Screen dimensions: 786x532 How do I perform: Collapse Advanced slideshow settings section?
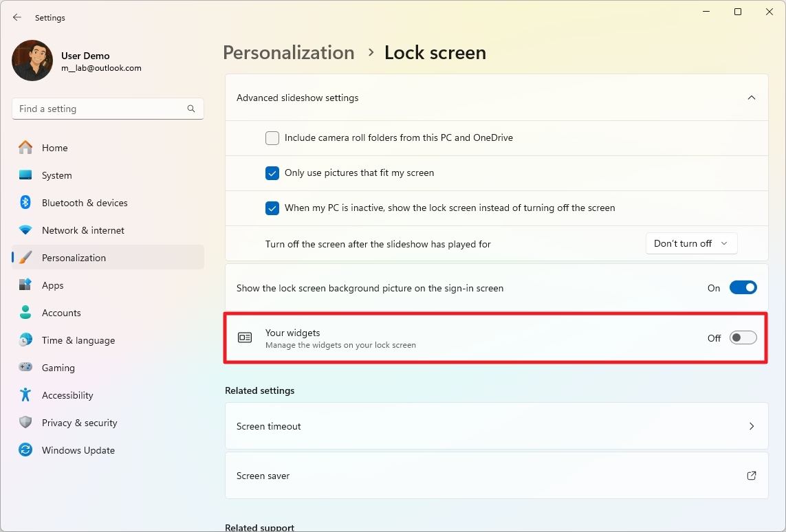[x=752, y=98]
